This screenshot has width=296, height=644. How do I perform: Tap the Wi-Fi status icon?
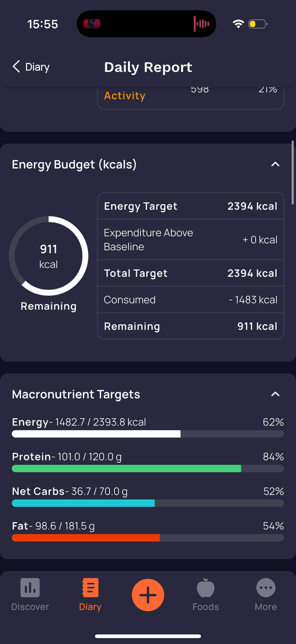click(238, 24)
